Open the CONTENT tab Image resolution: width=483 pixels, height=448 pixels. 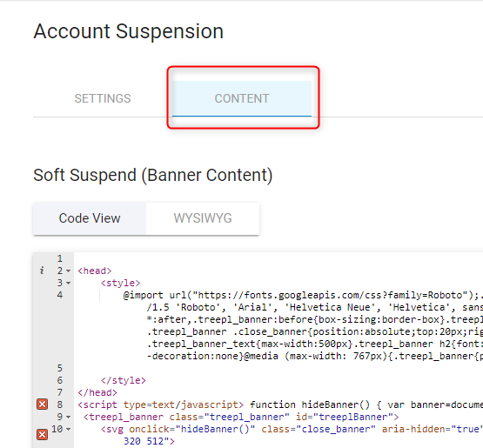click(242, 98)
